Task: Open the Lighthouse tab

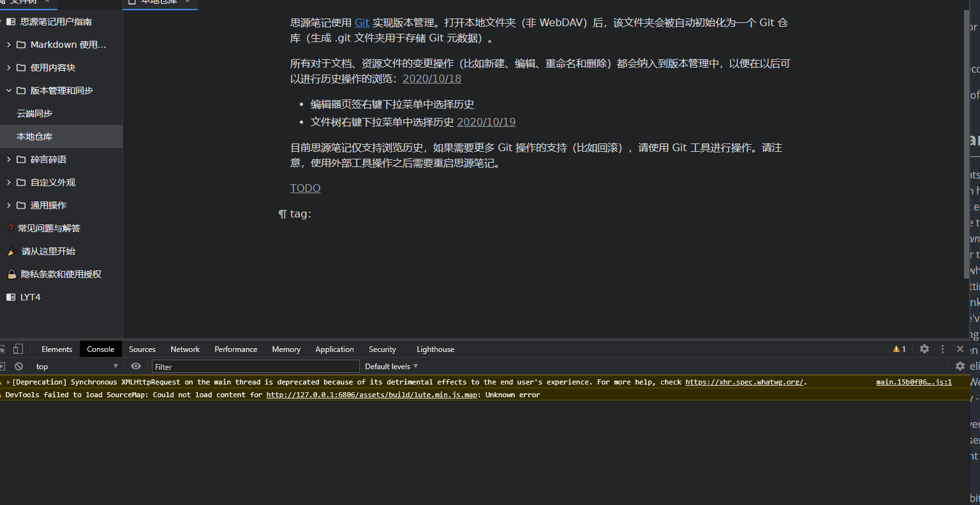Action: tap(435, 349)
